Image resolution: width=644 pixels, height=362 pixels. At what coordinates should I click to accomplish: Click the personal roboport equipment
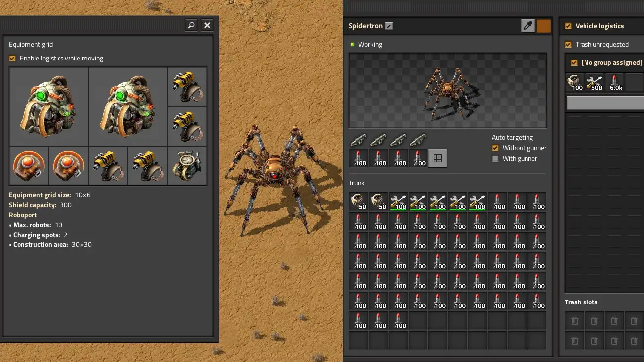tap(187, 166)
